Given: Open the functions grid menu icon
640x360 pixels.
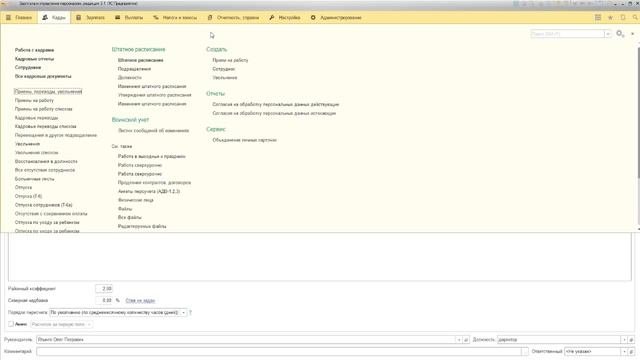Looking at the screenshot, I should click(x=598, y=18).
